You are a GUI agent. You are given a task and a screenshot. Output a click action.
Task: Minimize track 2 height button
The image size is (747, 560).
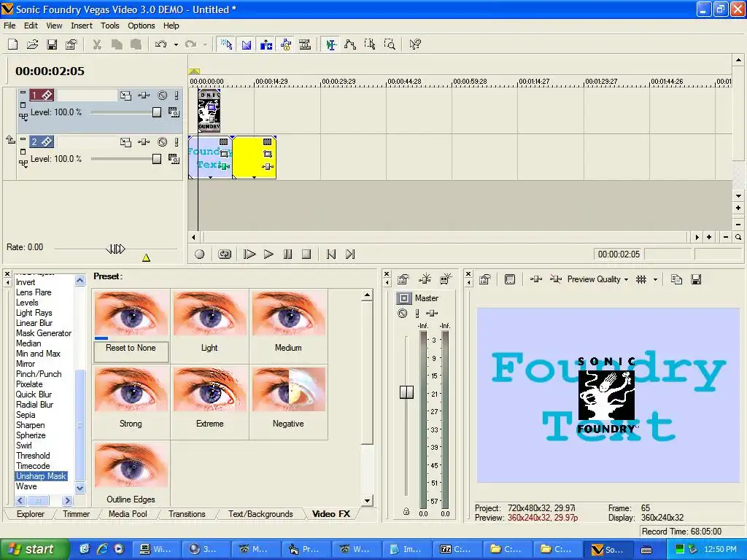(x=23, y=139)
